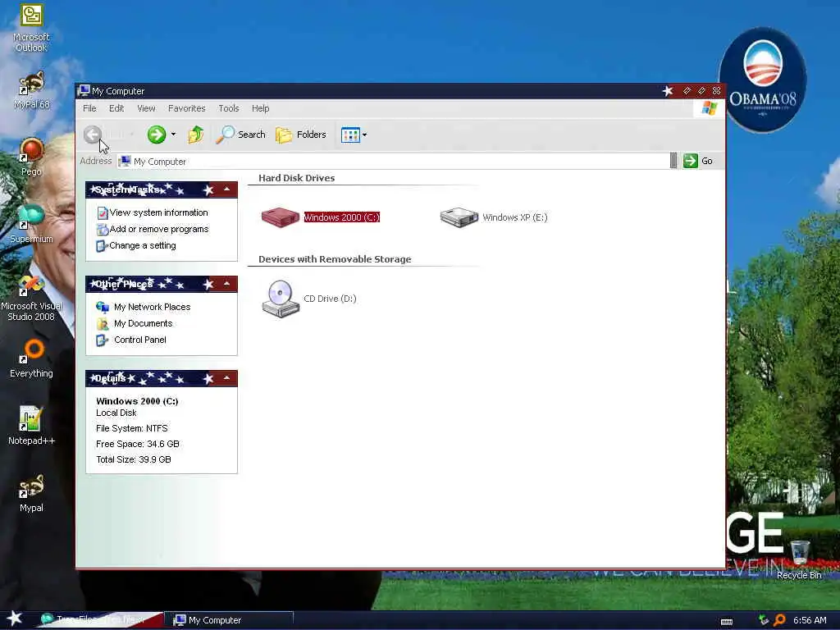Select the Windows XP (E:) drive icon
Image resolution: width=840 pixels, height=630 pixels.
click(459, 217)
